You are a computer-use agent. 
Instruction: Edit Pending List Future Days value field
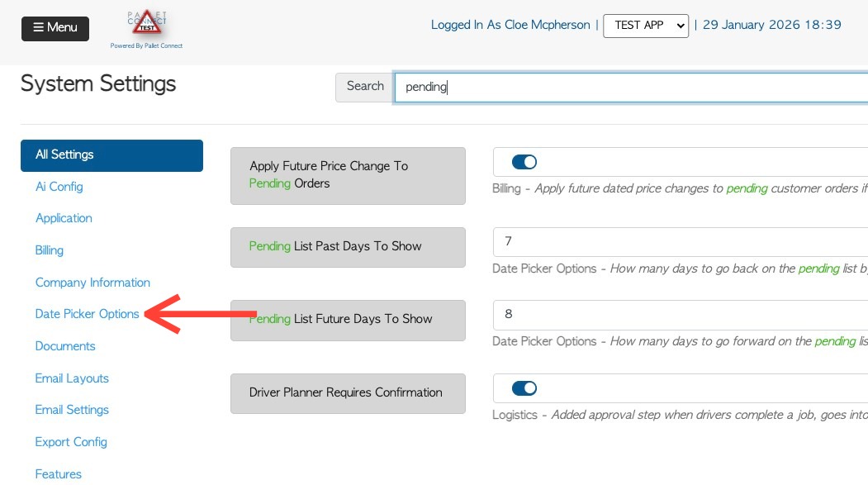coord(677,315)
